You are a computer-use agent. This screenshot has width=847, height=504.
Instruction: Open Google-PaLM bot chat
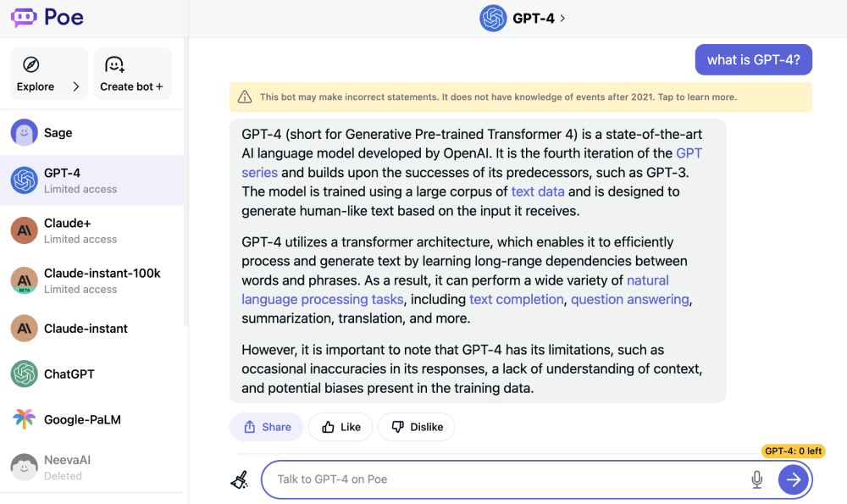pyautogui.click(x=91, y=420)
